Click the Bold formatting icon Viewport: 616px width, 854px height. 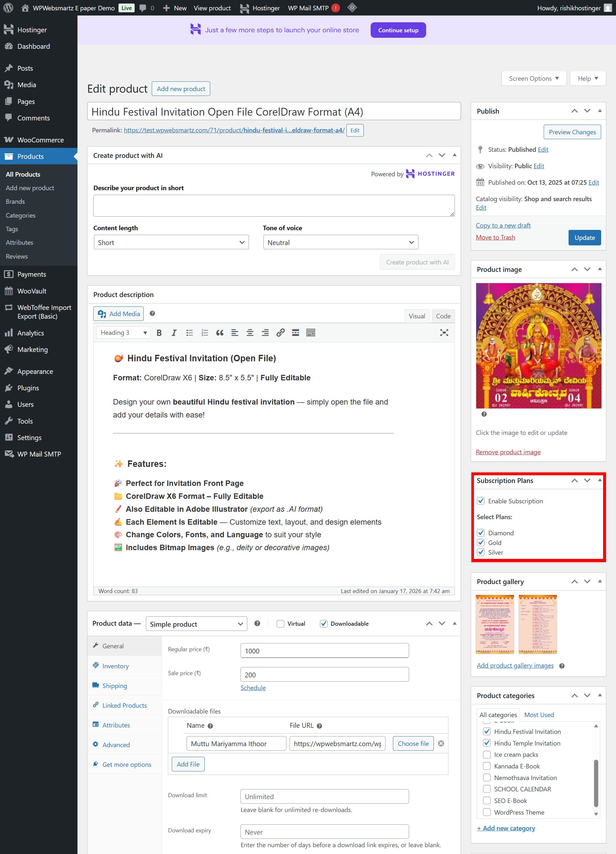coord(159,333)
